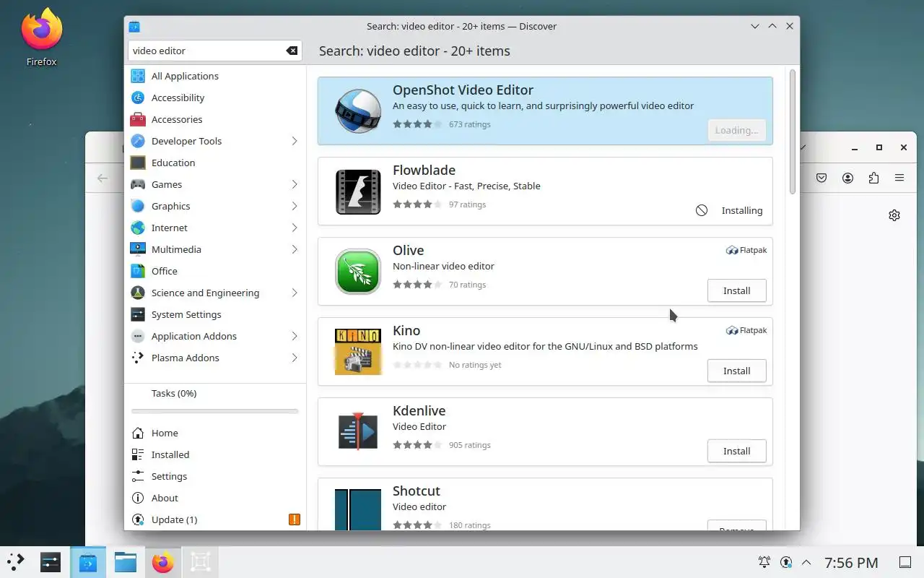Expand the Internet category arrow
Viewport: 924px width, 578px height.
[x=295, y=228]
